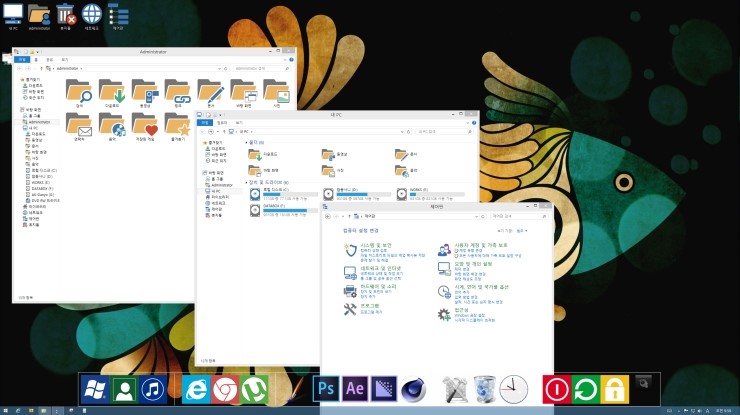Open the View by dropdown in Control Panel

click(522, 231)
